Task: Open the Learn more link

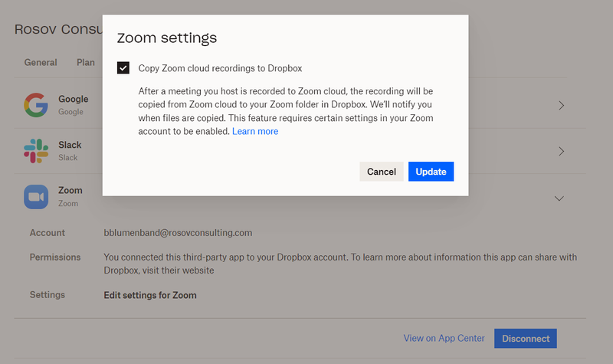Action: tap(255, 132)
